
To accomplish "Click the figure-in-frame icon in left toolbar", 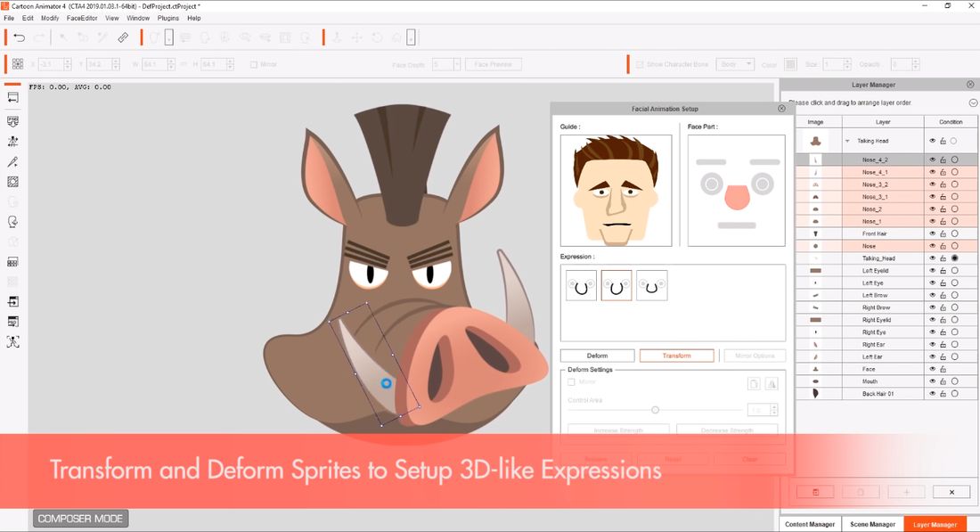I will pos(13,342).
